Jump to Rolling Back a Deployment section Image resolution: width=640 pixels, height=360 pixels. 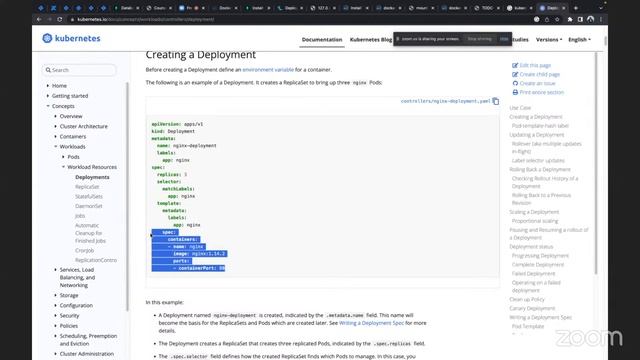point(540,169)
